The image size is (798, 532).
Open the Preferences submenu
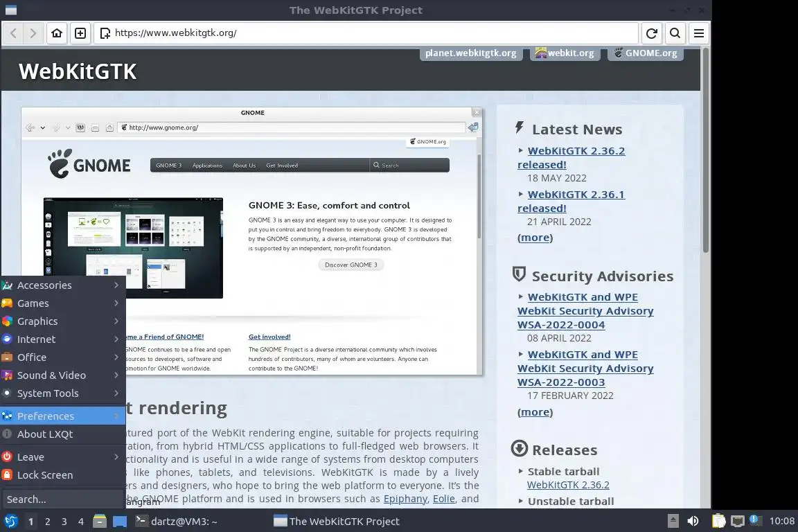[62, 416]
